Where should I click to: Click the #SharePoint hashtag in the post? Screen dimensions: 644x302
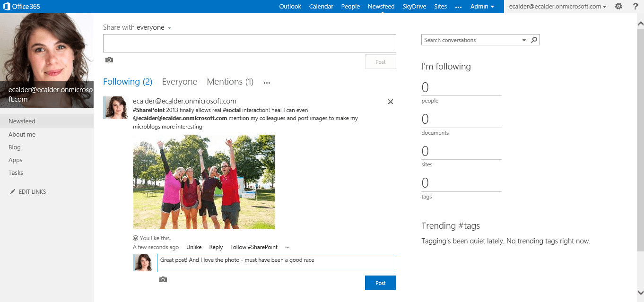coord(149,110)
